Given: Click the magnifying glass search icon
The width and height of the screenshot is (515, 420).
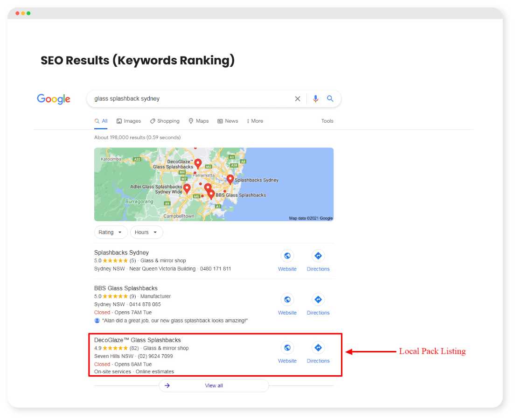Looking at the screenshot, I should click(x=330, y=98).
